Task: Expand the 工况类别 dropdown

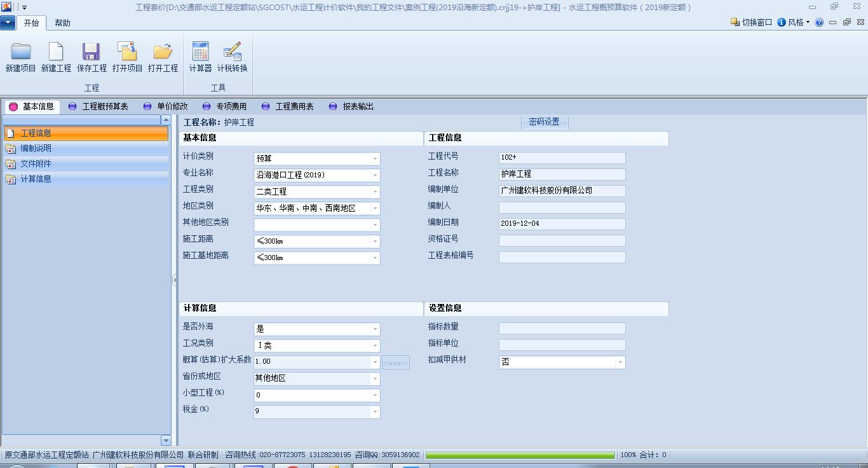Action: tap(375, 345)
